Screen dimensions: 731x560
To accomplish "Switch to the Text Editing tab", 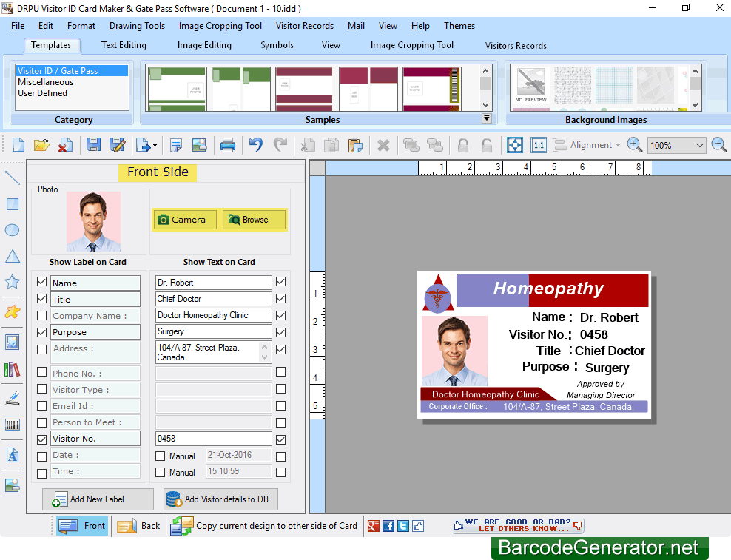I will 124,45.
